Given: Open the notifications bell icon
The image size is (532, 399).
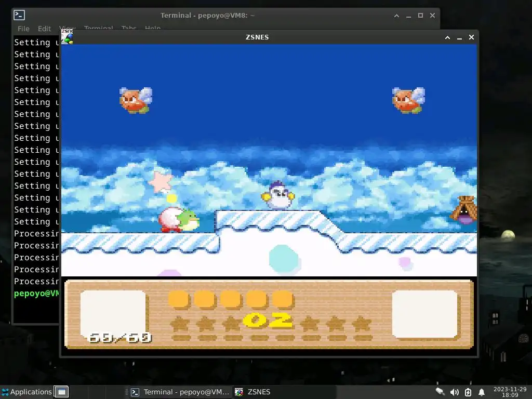Looking at the screenshot, I should click(x=481, y=392).
